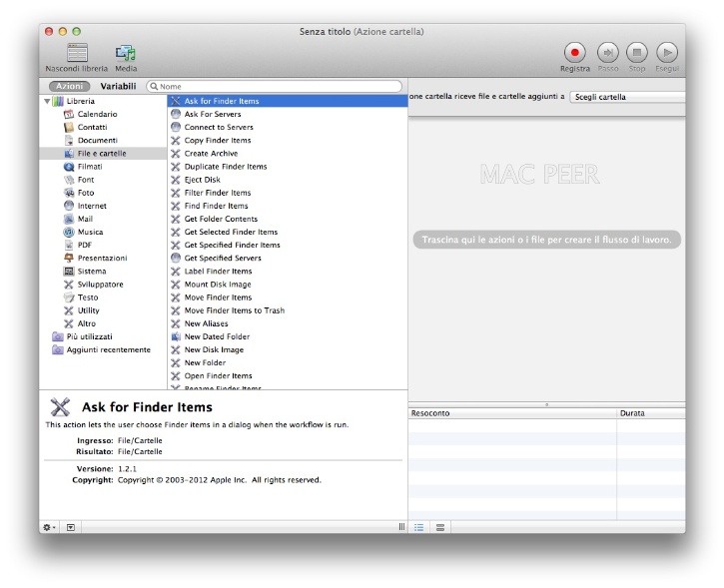Image resolution: width=724 pixels, height=588 pixels.
Task: Select the Sviluppatore category icon
Action: (69, 285)
